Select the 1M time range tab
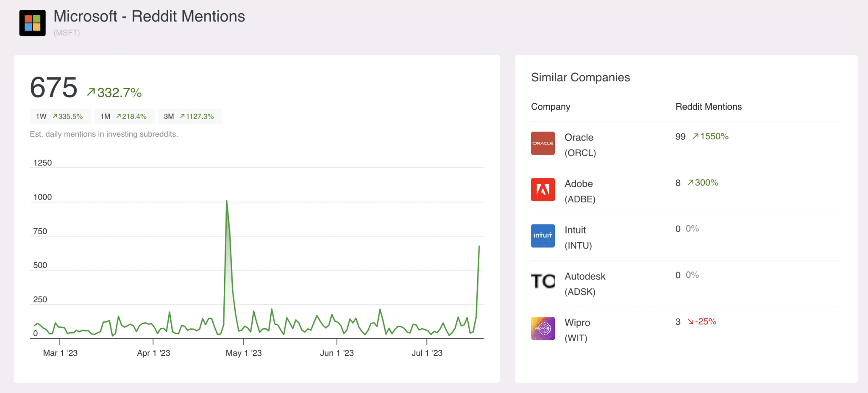 (124, 116)
